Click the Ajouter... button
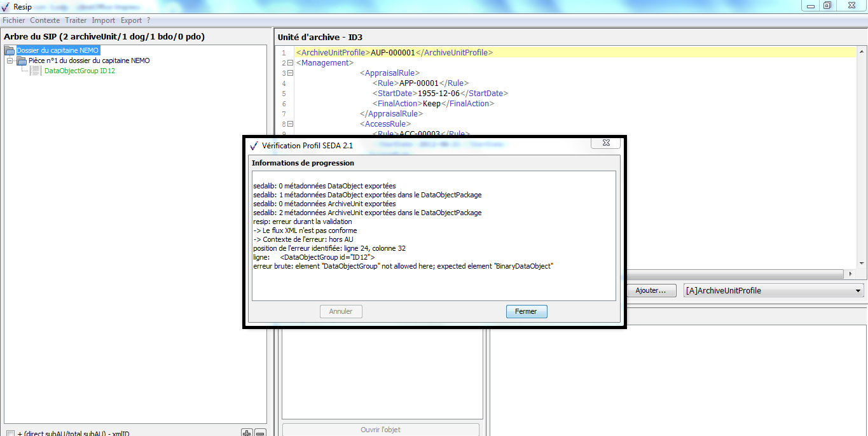This screenshot has height=436, width=868. (651, 290)
